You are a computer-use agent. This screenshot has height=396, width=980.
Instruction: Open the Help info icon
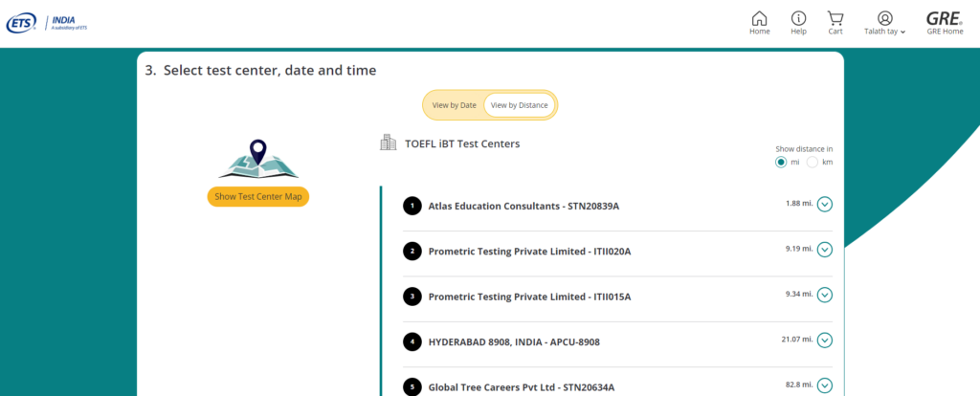click(798, 23)
